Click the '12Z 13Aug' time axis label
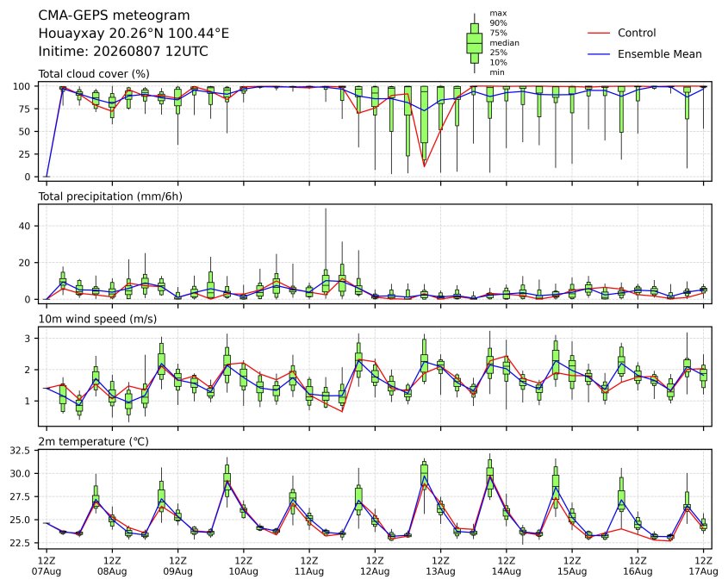This screenshot has width=728, height=586. (440, 565)
